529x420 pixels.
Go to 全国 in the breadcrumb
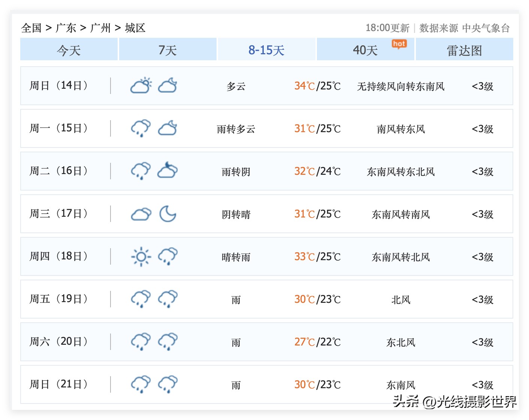point(31,28)
